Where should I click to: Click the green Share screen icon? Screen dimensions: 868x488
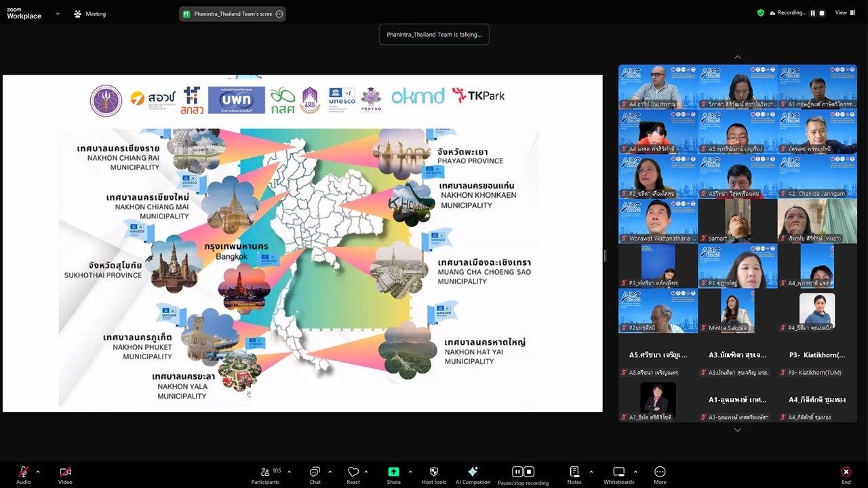click(x=393, y=472)
